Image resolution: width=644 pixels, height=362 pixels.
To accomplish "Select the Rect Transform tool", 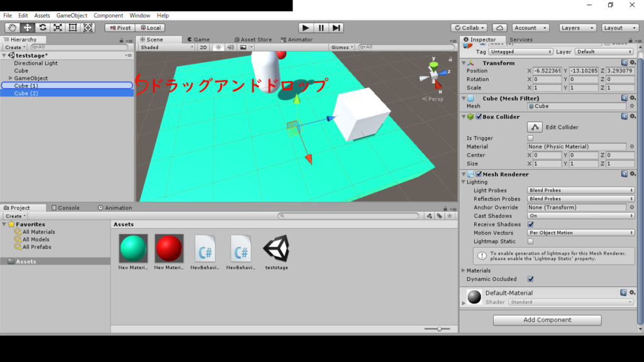I will point(73,28).
